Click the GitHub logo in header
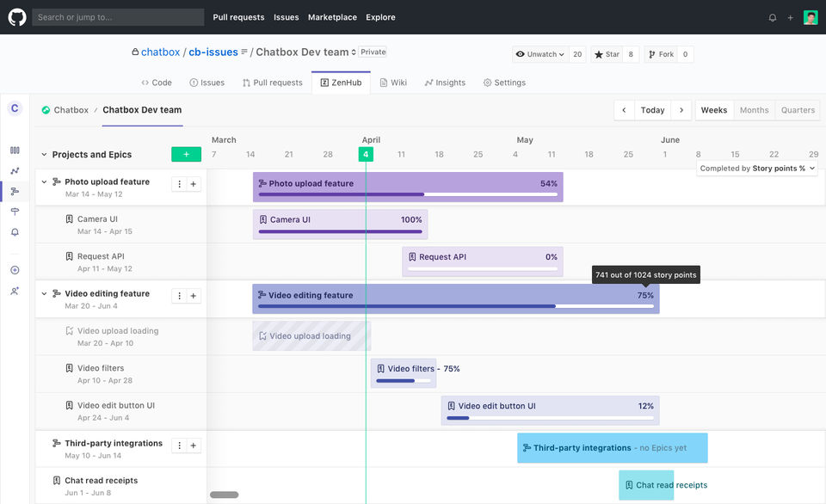 (17, 17)
